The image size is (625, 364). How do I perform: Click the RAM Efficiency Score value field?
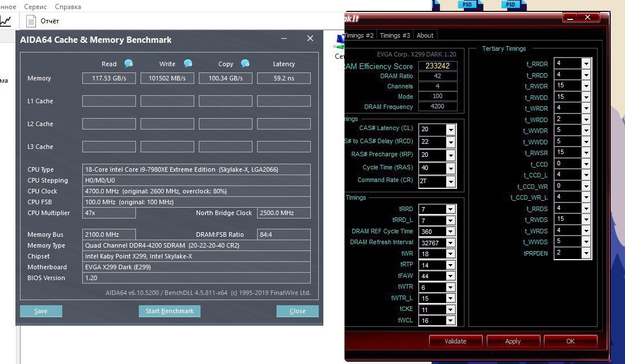437,66
